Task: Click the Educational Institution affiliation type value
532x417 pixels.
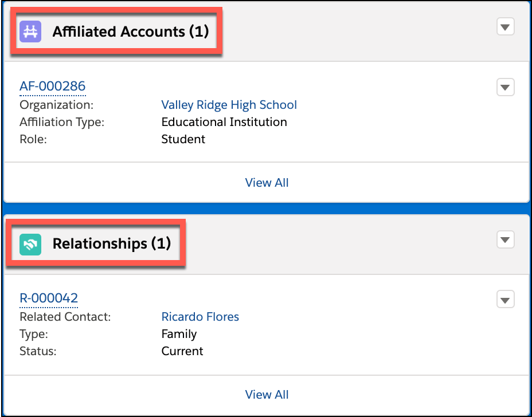Action: point(224,122)
